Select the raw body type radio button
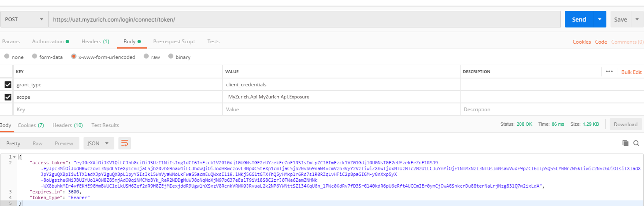644x206 pixels. click(146, 56)
